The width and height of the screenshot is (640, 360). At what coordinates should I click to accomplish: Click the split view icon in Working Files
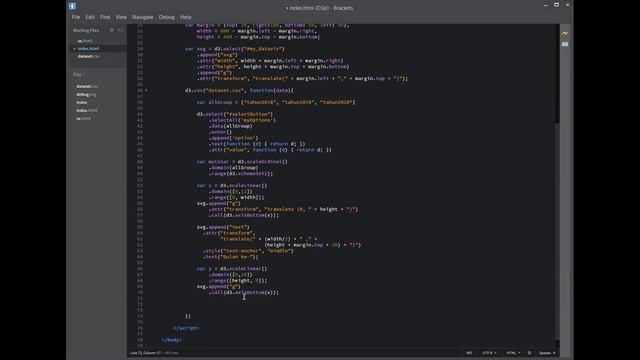120,30
